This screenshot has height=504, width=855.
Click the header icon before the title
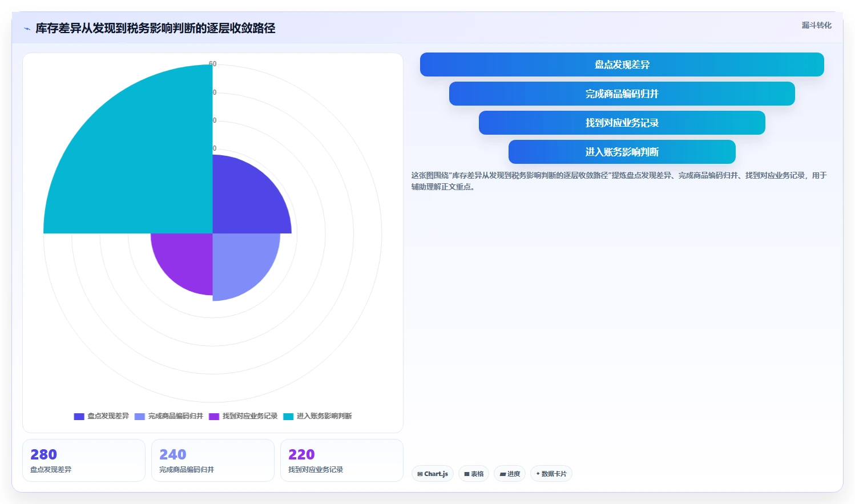27,29
